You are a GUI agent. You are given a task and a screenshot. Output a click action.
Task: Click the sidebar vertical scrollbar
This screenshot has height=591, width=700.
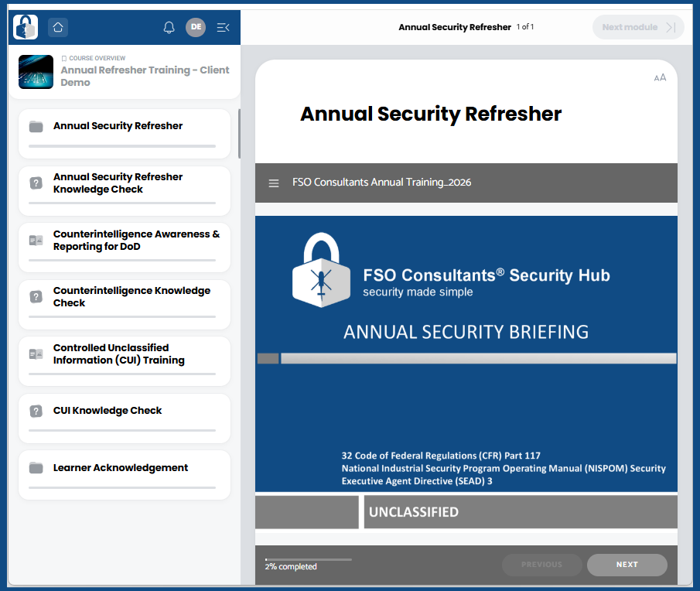[239, 134]
